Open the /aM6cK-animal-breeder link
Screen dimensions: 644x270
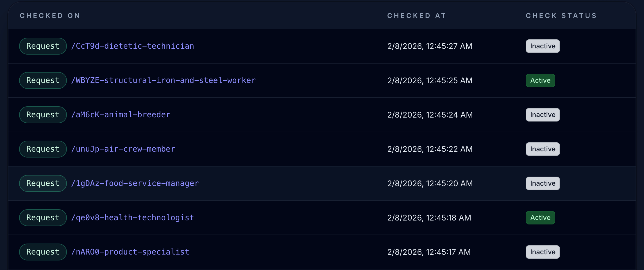pos(121,115)
